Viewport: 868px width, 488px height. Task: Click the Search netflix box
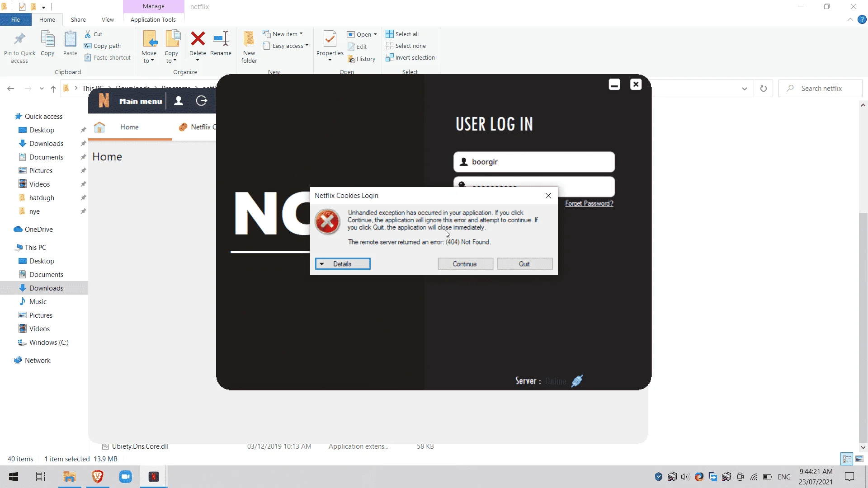[821, 89]
